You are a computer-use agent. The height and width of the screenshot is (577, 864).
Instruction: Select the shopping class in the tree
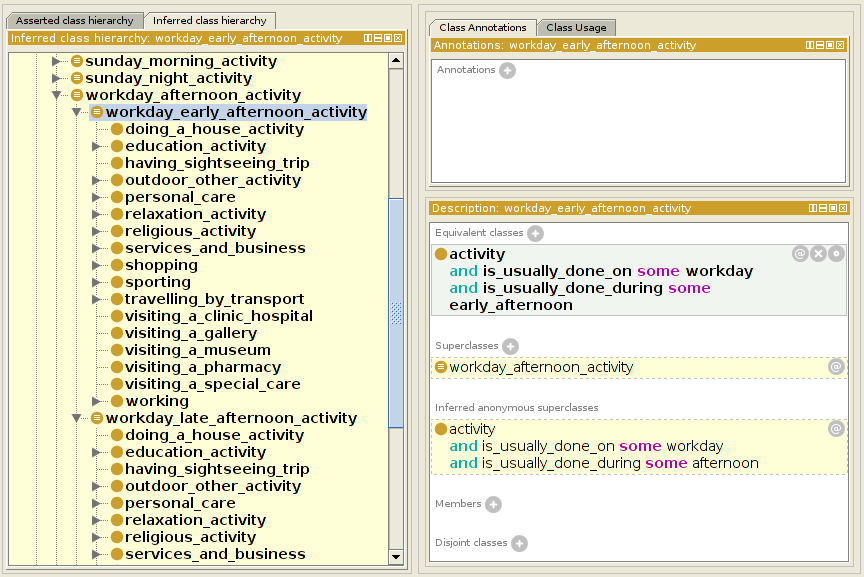coord(161,265)
